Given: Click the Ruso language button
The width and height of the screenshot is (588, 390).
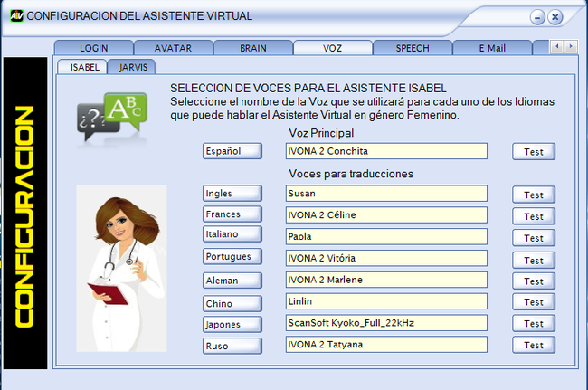Looking at the screenshot, I should point(232,347).
